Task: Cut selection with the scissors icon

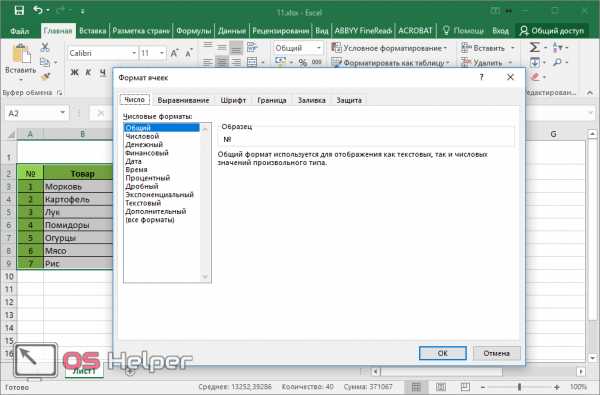Action: 45,47
